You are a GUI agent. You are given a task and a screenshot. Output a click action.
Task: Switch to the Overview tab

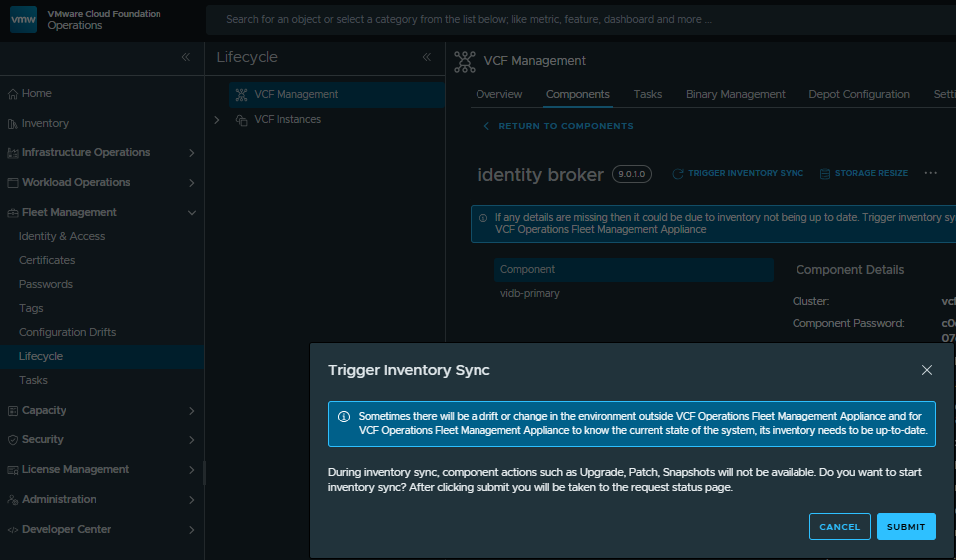tap(498, 94)
